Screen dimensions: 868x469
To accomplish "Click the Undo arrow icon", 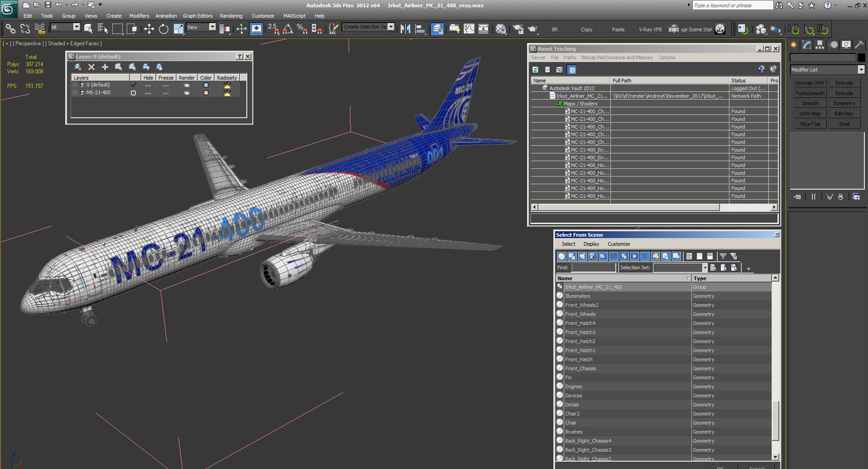I will pos(59,5).
